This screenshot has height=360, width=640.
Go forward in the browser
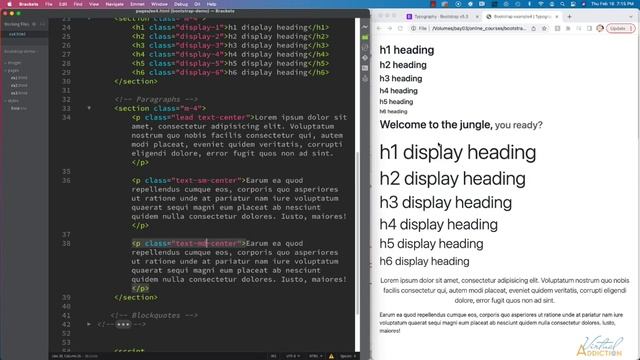coord(389,28)
